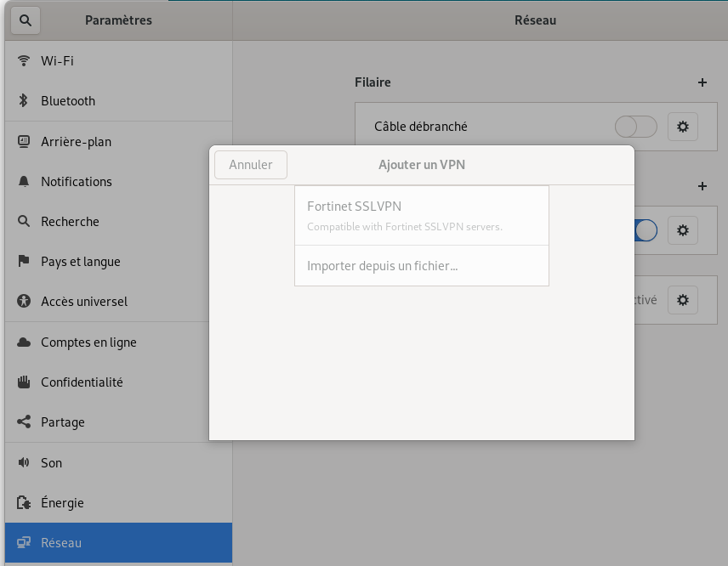Go to Notifications settings
The height and width of the screenshot is (566, 728).
coord(118,181)
